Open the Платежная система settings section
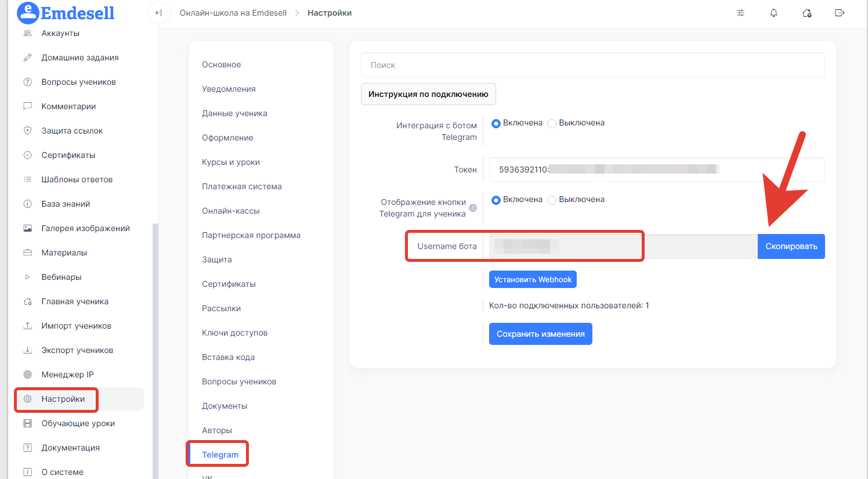 [242, 186]
